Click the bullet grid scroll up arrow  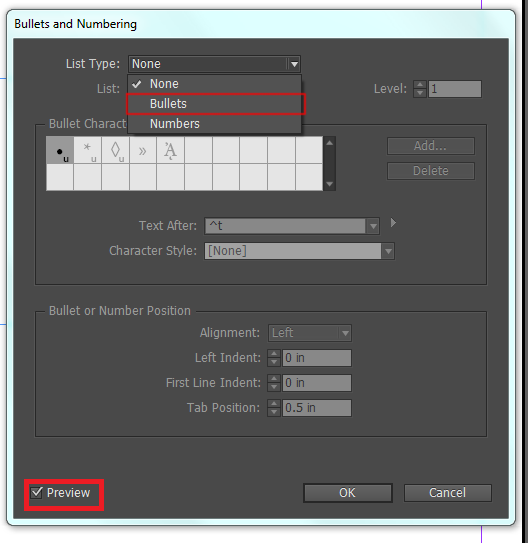click(330, 143)
